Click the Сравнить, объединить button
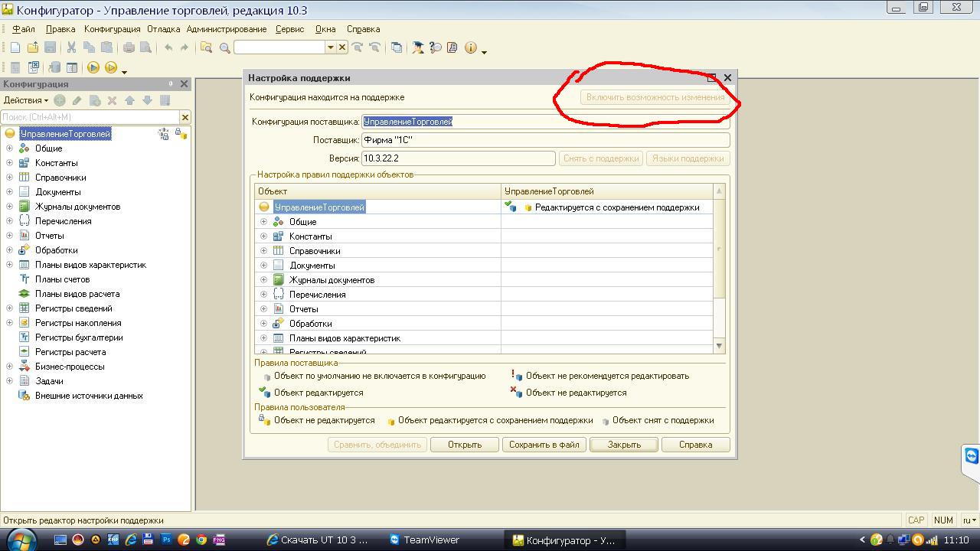The height and width of the screenshot is (551, 980). click(x=377, y=445)
